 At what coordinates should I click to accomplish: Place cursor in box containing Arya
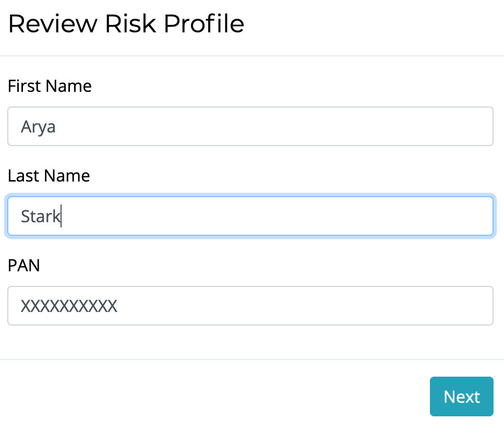[x=250, y=126]
